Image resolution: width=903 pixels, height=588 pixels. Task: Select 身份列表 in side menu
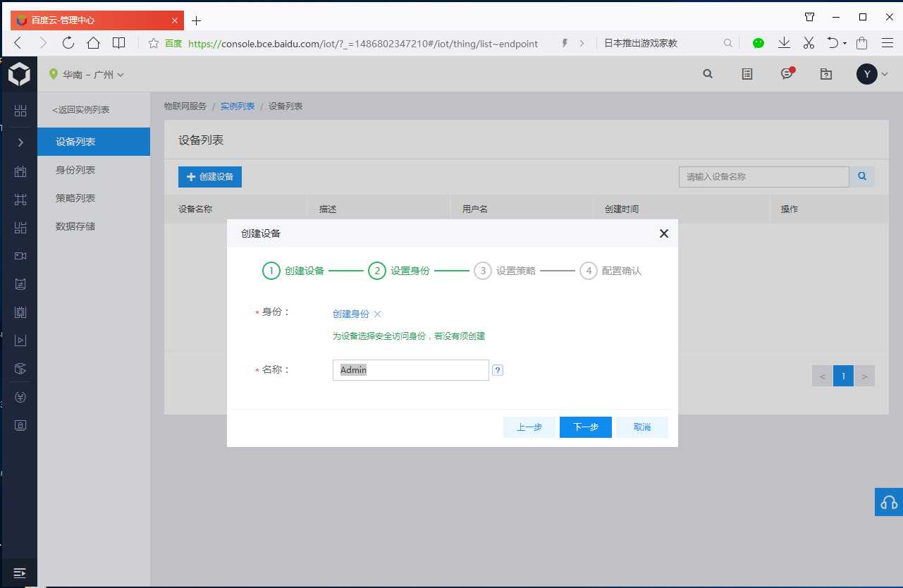click(75, 170)
